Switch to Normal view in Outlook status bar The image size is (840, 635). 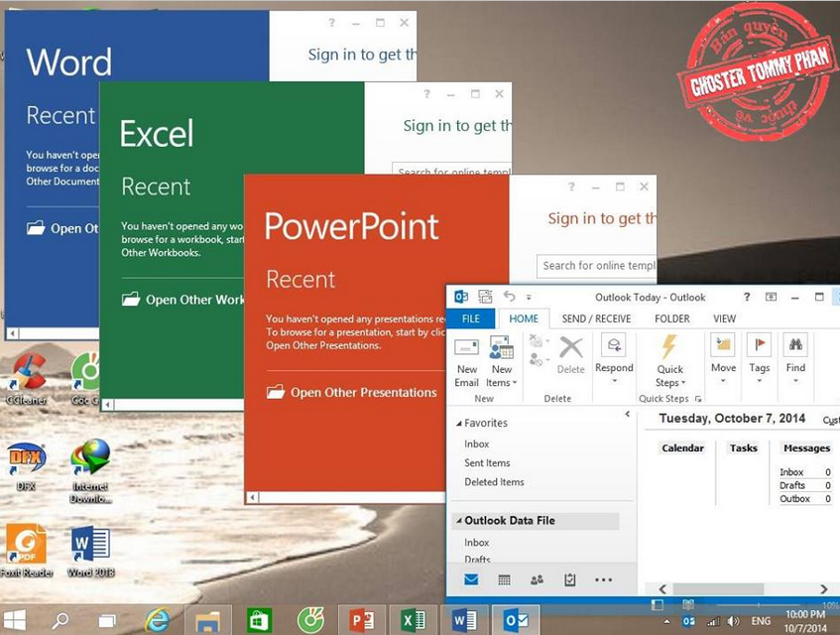tap(657, 604)
